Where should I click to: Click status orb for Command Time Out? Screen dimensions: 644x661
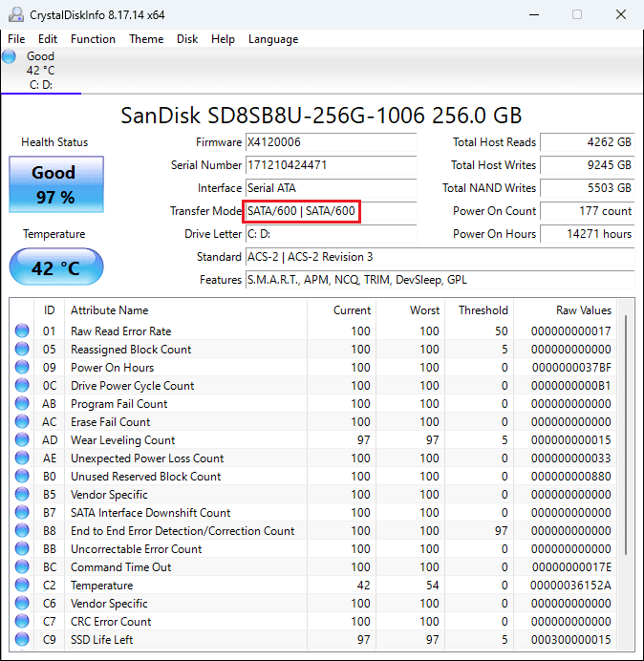(22, 566)
